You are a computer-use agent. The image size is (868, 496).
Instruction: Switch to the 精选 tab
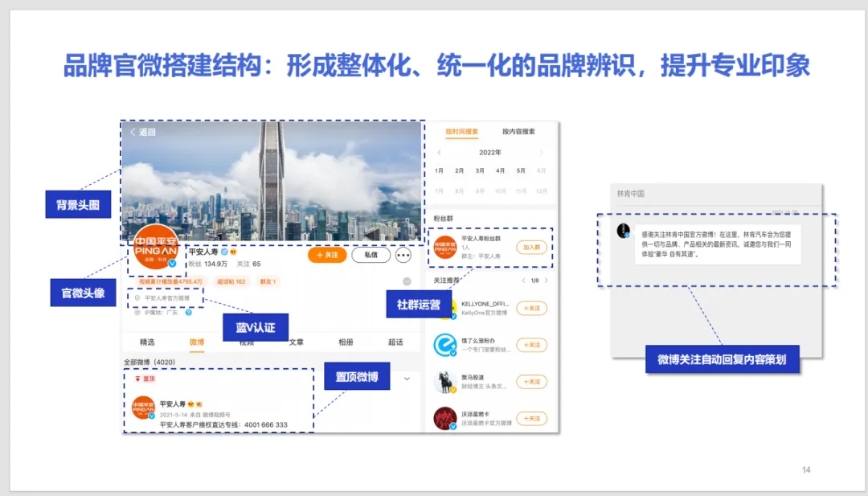click(x=147, y=342)
